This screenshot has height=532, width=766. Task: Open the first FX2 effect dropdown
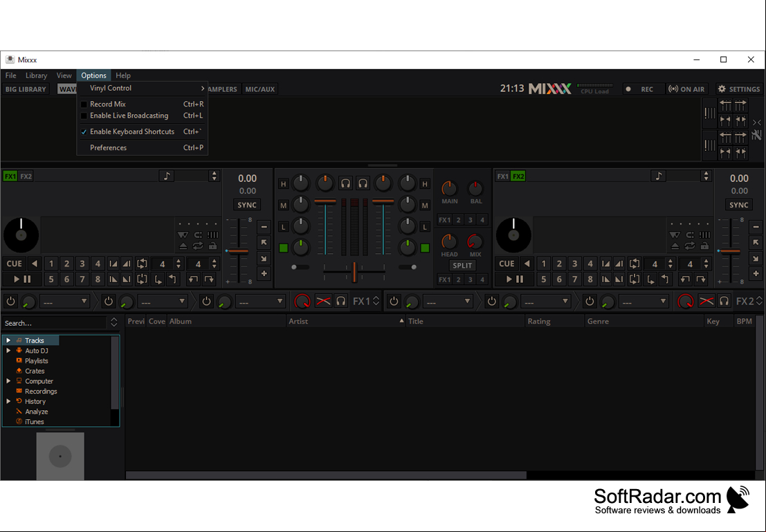(448, 302)
